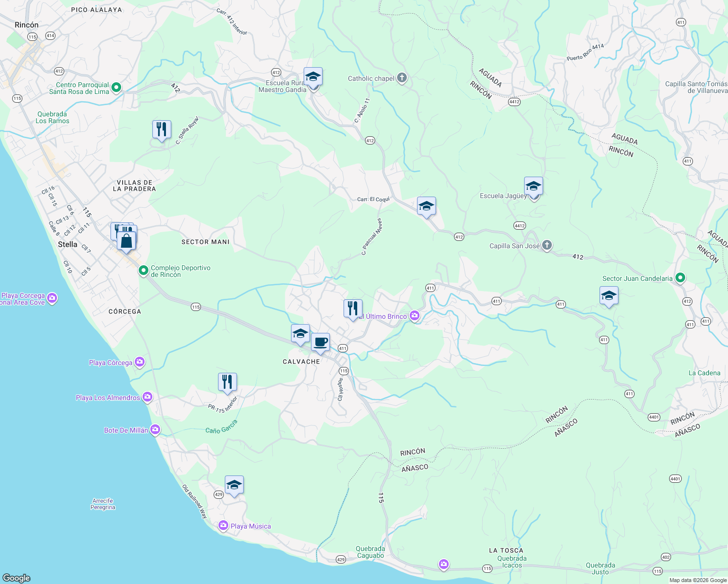Open the Playa Los Almendros beach marker
This screenshot has height=584, width=728.
click(147, 397)
